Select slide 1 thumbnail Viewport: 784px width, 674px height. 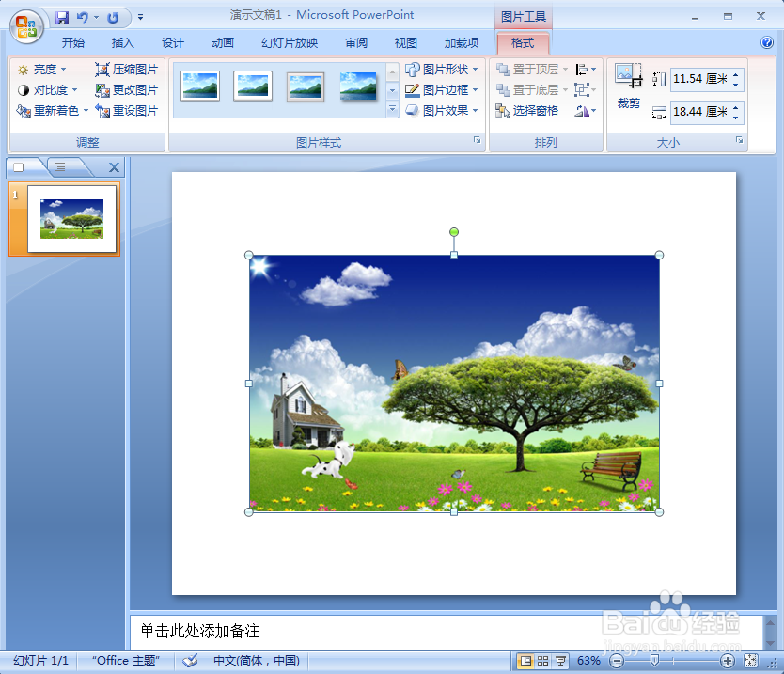pos(71,219)
